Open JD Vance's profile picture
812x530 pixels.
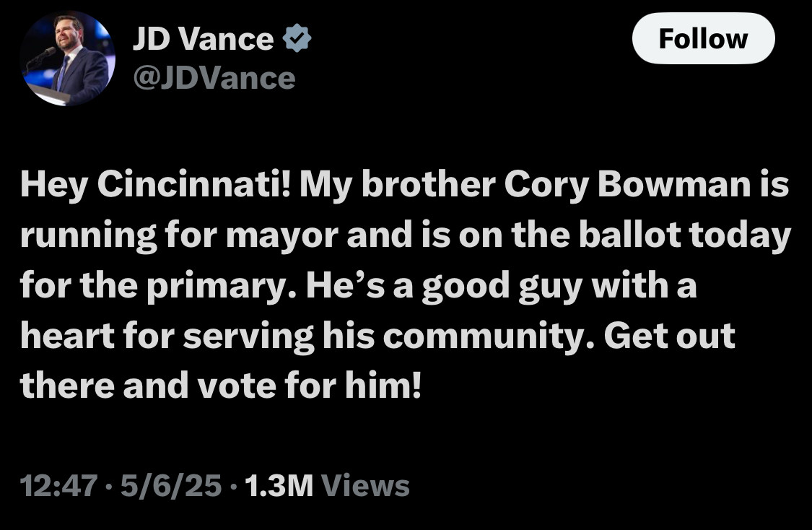pos(67,58)
